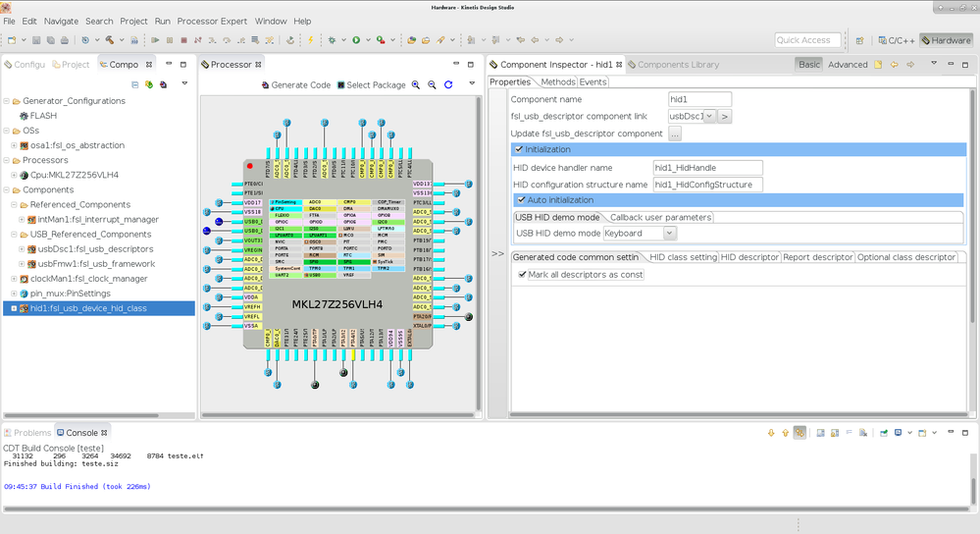Viewport: 980px width, 534px height.
Task: Disable Mark all descriptors as const
Action: tap(522, 275)
